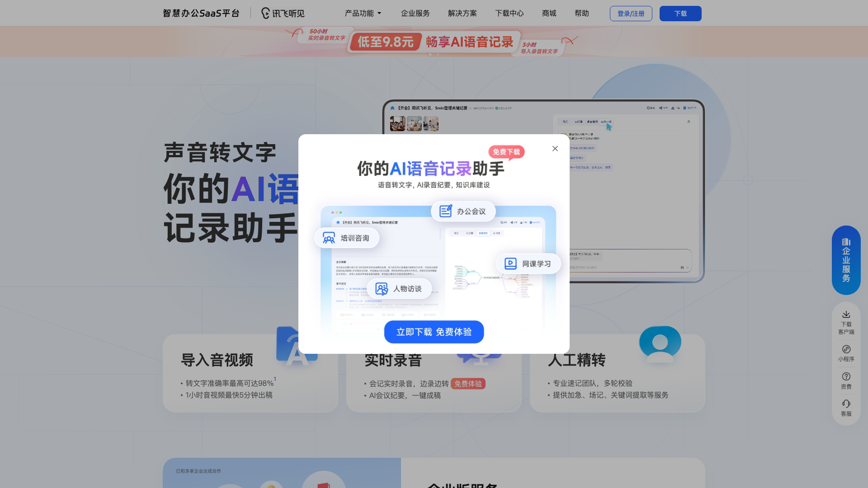Open the 导入音视频 feature card
Screen dimensions: 868x488
pyautogui.click(x=250, y=373)
